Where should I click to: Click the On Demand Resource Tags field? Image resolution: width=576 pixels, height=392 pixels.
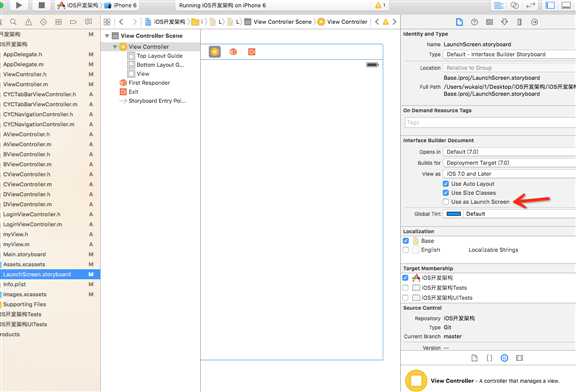490,122
